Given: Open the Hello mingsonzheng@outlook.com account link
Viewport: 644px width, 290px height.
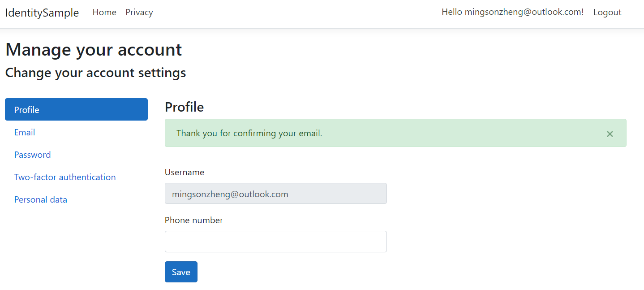Looking at the screenshot, I should pyautogui.click(x=512, y=12).
